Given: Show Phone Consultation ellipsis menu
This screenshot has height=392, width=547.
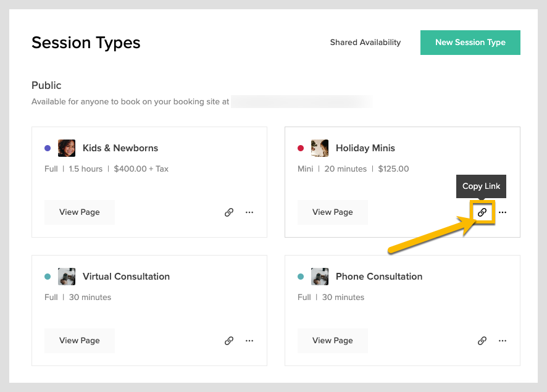Looking at the screenshot, I should pos(503,341).
